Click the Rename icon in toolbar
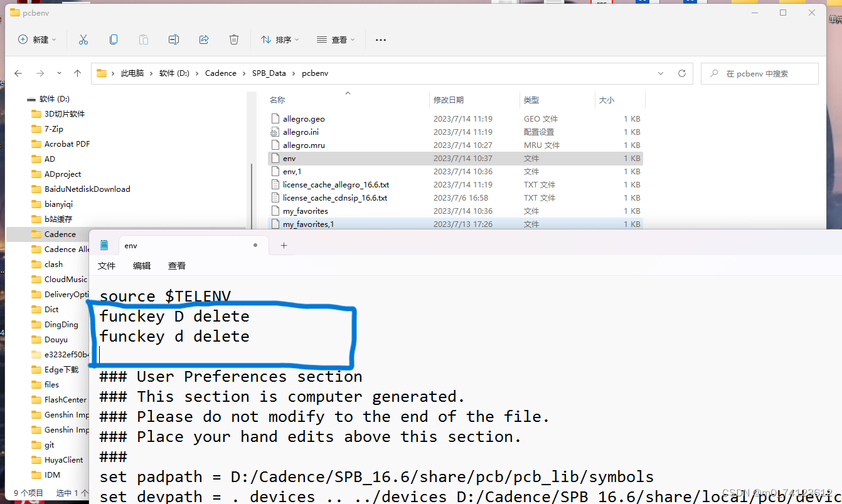The image size is (842, 504). pyautogui.click(x=174, y=39)
